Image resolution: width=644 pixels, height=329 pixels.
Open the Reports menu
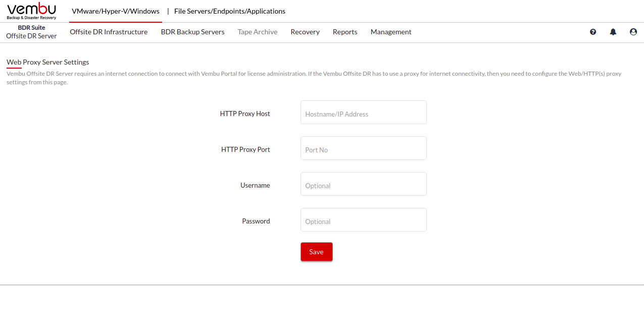click(x=345, y=32)
